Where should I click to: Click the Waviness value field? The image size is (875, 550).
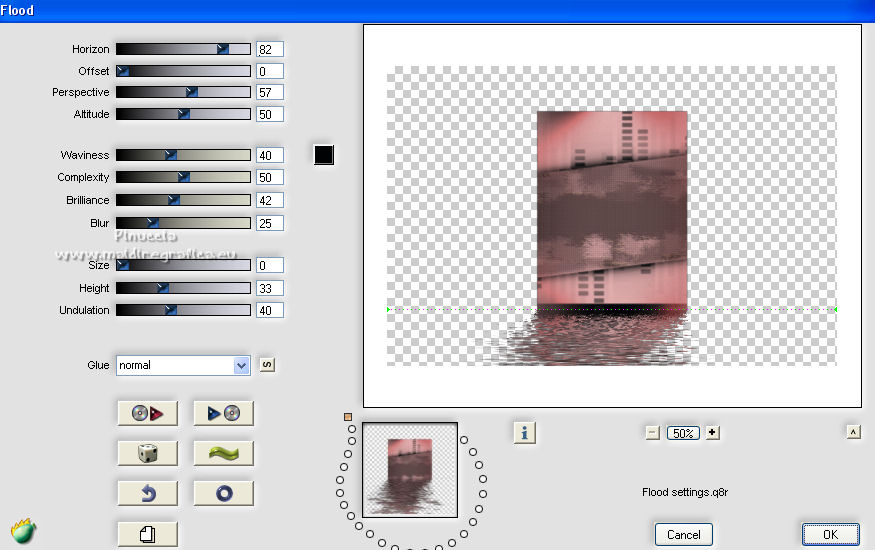[270, 155]
